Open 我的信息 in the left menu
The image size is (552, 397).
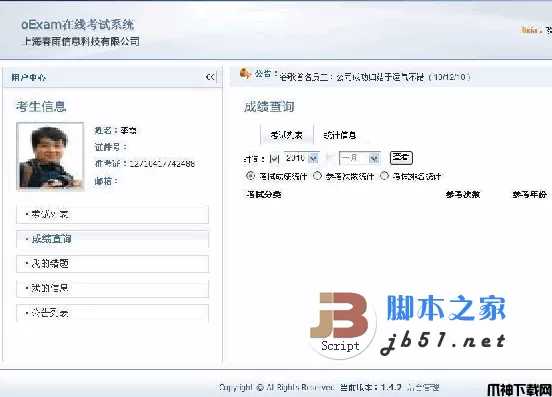[112, 288]
